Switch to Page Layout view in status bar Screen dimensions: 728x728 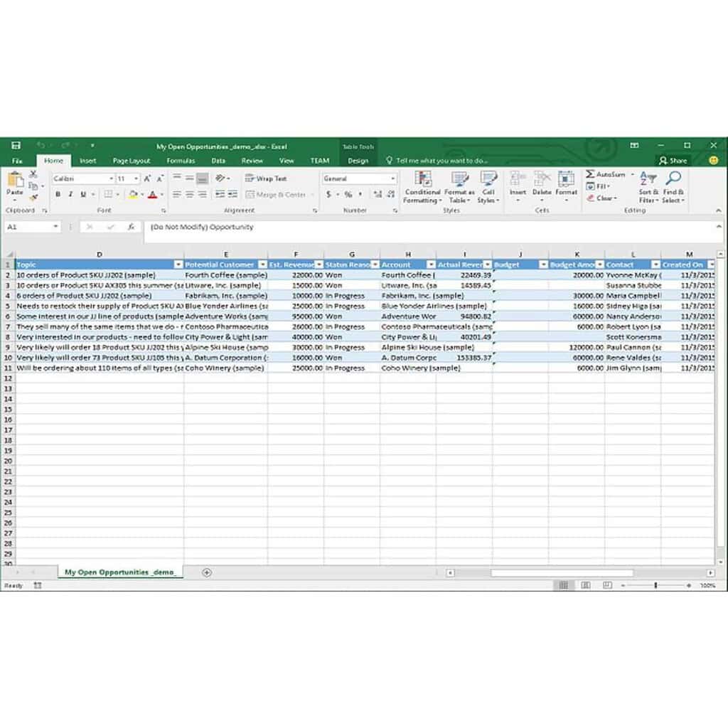click(586, 586)
